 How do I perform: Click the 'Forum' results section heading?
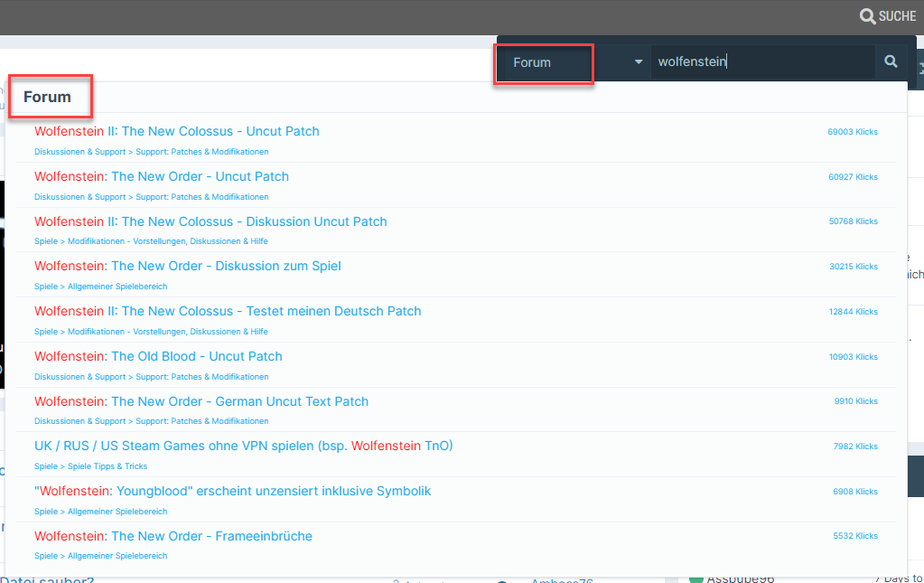click(47, 97)
